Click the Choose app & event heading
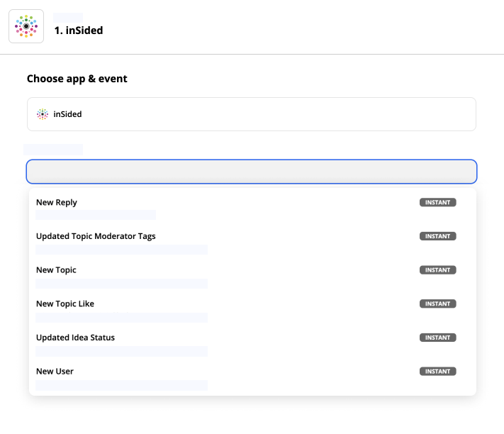The height and width of the screenshot is (434, 504). pyautogui.click(x=77, y=79)
